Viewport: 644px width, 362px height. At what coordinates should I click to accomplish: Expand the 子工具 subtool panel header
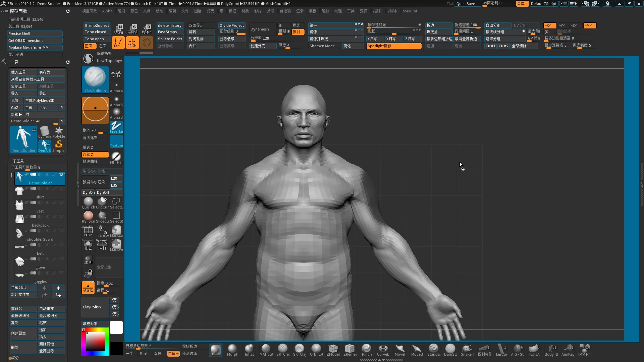pyautogui.click(x=18, y=161)
